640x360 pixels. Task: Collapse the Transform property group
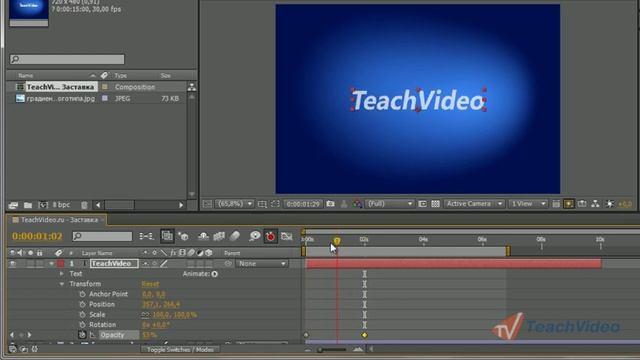coord(62,284)
